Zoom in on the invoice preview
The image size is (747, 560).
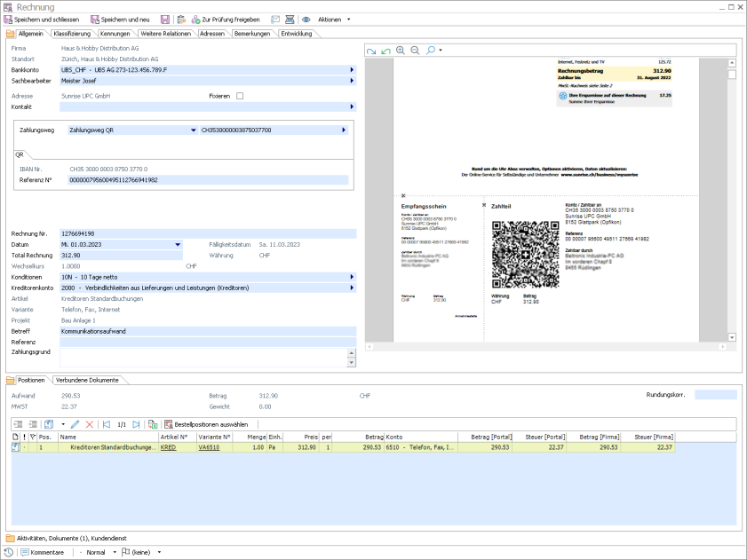click(x=401, y=51)
